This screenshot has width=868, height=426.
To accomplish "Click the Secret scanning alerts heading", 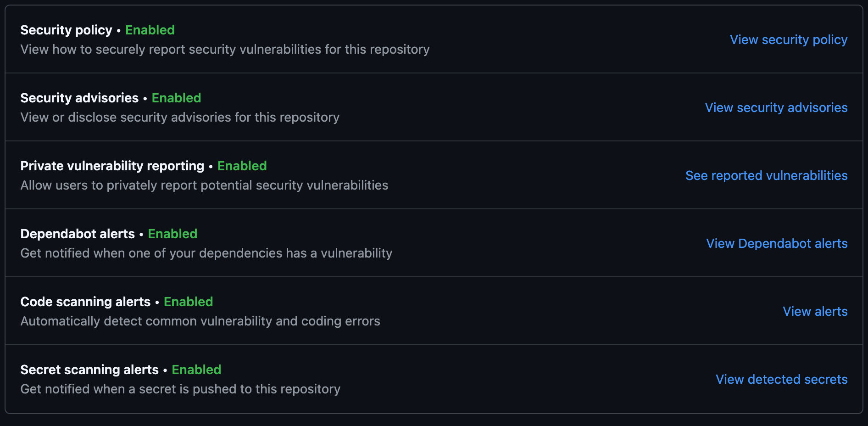I will click(x=89, y=370).
